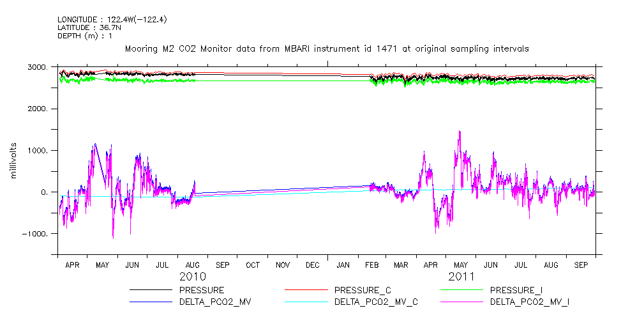Click the blue DELTA_PCO2_MV legend line swatch
Viewport: 644px width, 322px height.
[151, 300]
